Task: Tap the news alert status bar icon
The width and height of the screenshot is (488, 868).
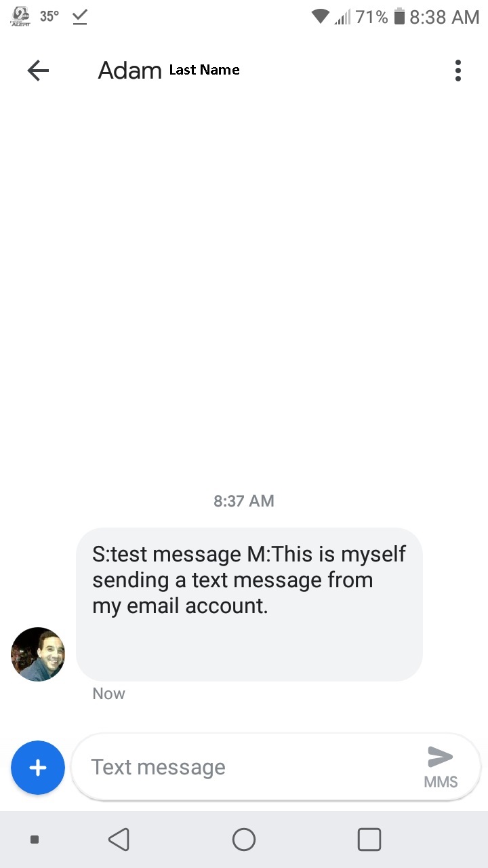Action: click(x=21, y=16)
